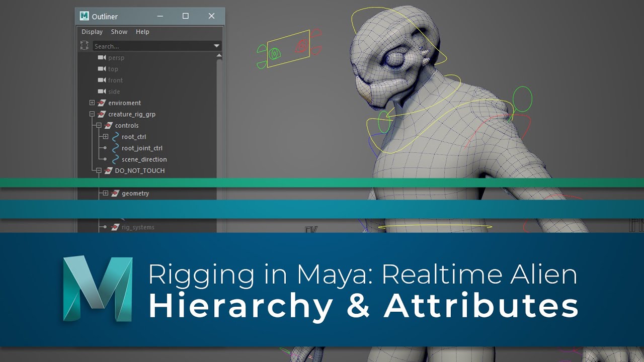Select the root_joint_ctrl curve

click(142, 148)
